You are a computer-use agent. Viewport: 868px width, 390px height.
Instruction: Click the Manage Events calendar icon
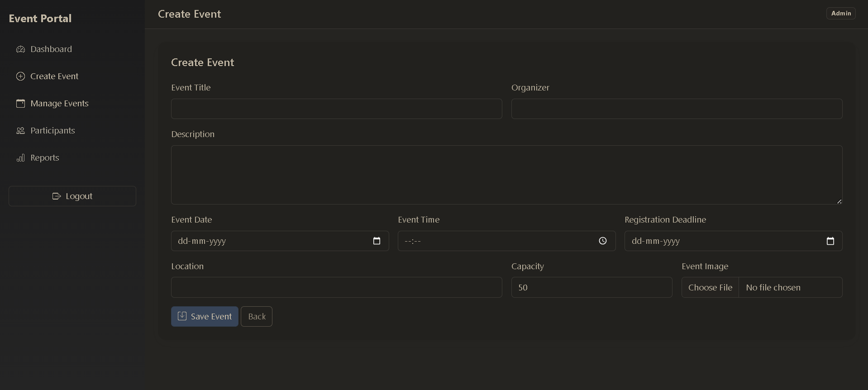pyautogui.click(x=20, y=104)
